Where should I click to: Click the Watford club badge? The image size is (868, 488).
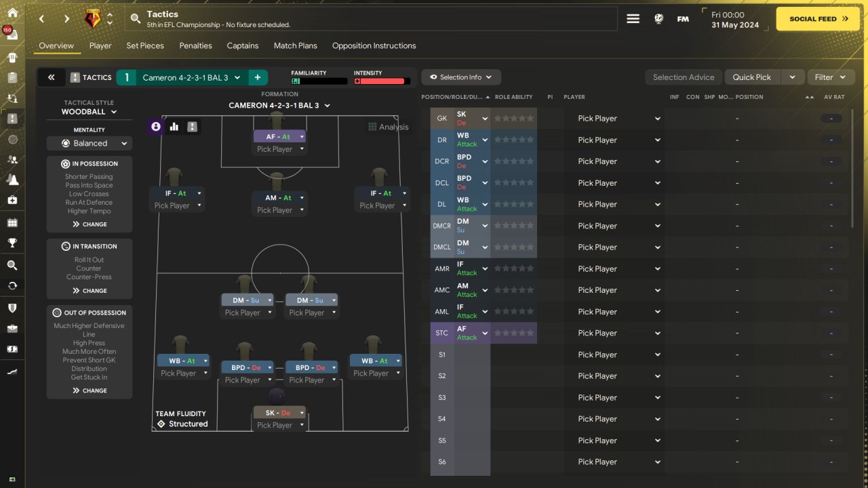(92, 19)
